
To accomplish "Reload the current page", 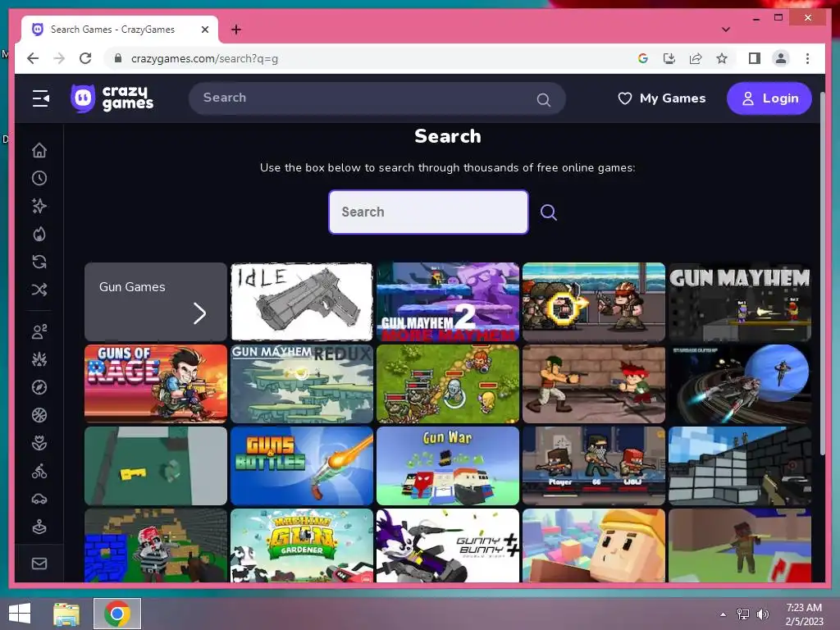I will click(x=85, y=58).
